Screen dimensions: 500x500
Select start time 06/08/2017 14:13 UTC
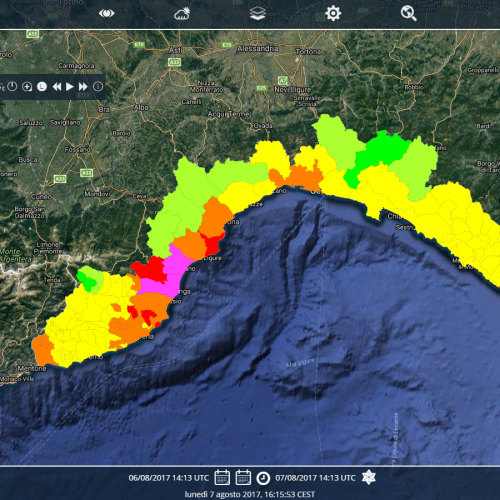pos(169,478)
